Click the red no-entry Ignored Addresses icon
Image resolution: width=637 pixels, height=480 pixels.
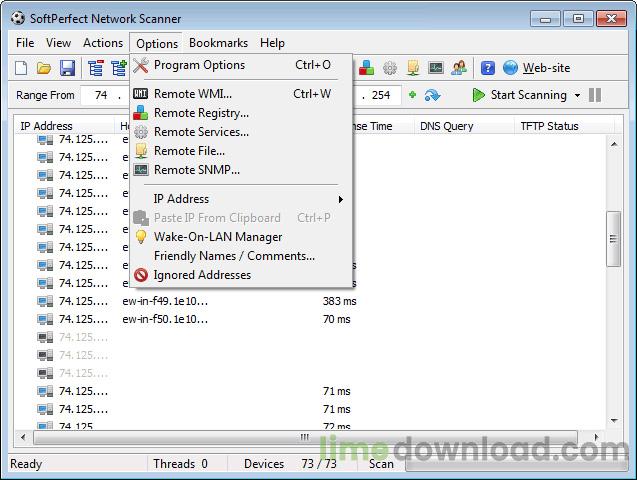pyautogui.click(x=141, y=275)
